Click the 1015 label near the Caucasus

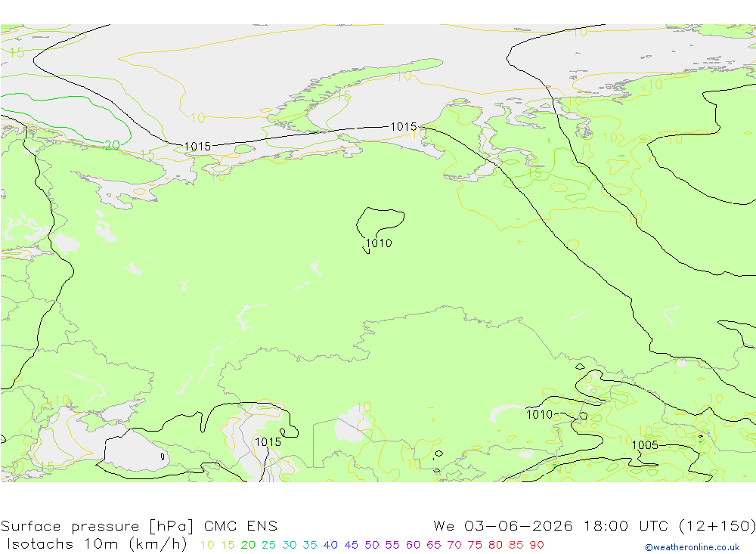tap(268, 442)
